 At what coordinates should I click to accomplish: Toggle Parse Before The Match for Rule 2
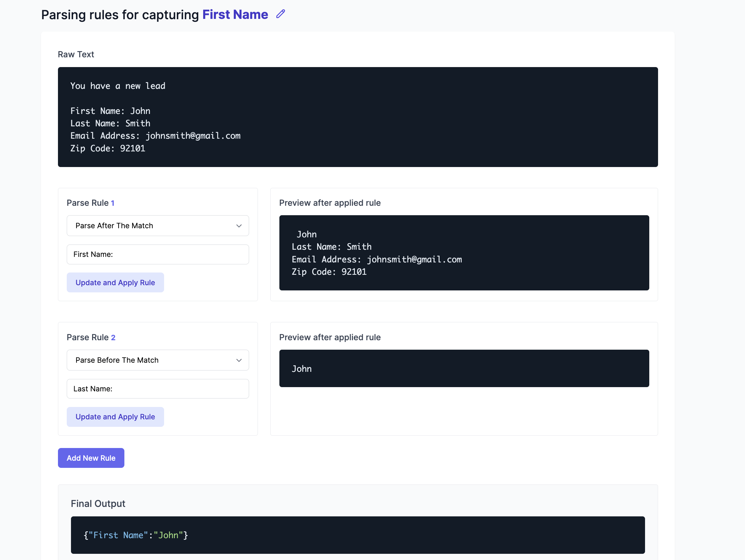pos(157,360)
